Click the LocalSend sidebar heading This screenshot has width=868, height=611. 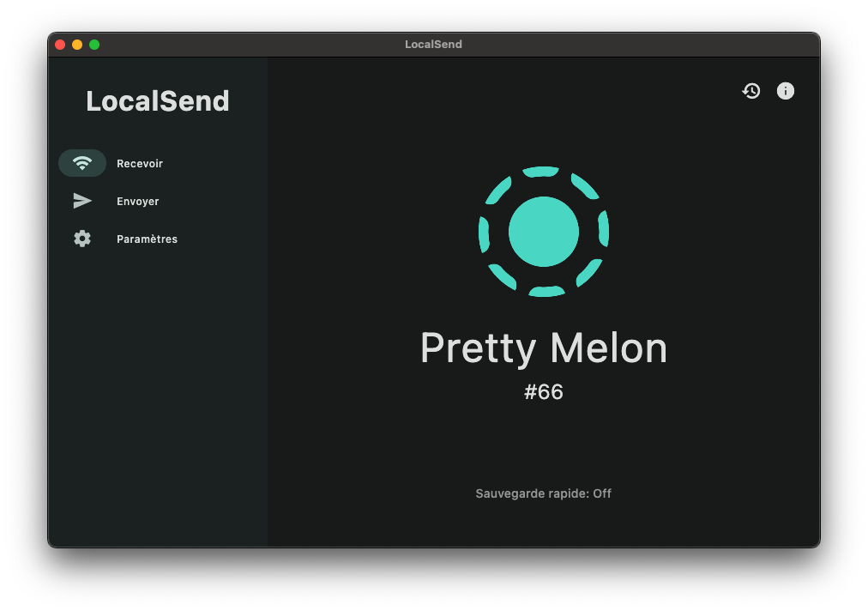158,101
